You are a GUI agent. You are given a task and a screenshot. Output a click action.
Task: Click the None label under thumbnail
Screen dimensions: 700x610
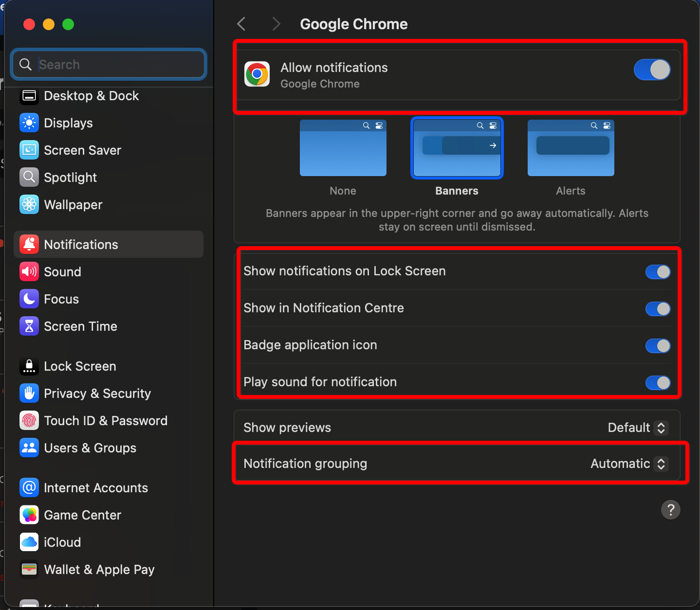pyautogui.click(x=343, y=191)
